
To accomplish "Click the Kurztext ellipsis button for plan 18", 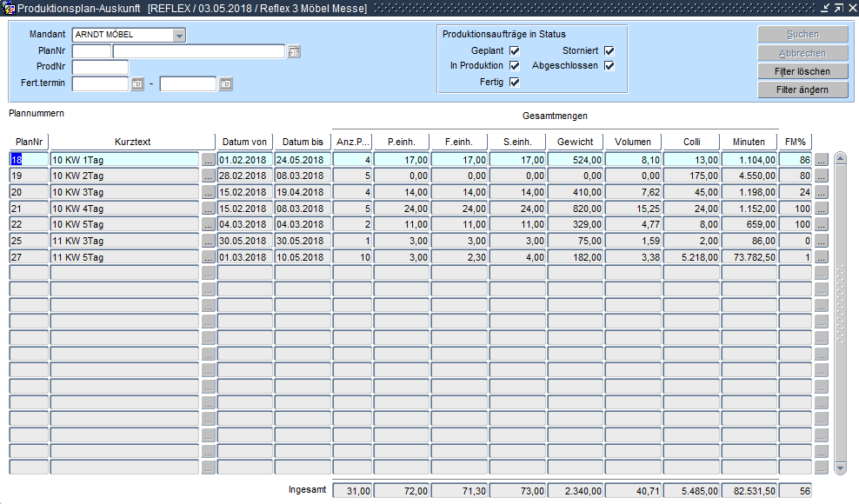I will pos(208,160).
